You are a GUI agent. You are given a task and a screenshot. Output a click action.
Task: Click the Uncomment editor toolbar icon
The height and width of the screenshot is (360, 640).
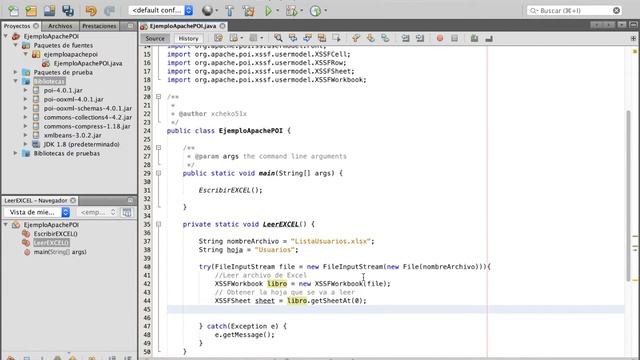pyautogui.click(x=489, y=38)
